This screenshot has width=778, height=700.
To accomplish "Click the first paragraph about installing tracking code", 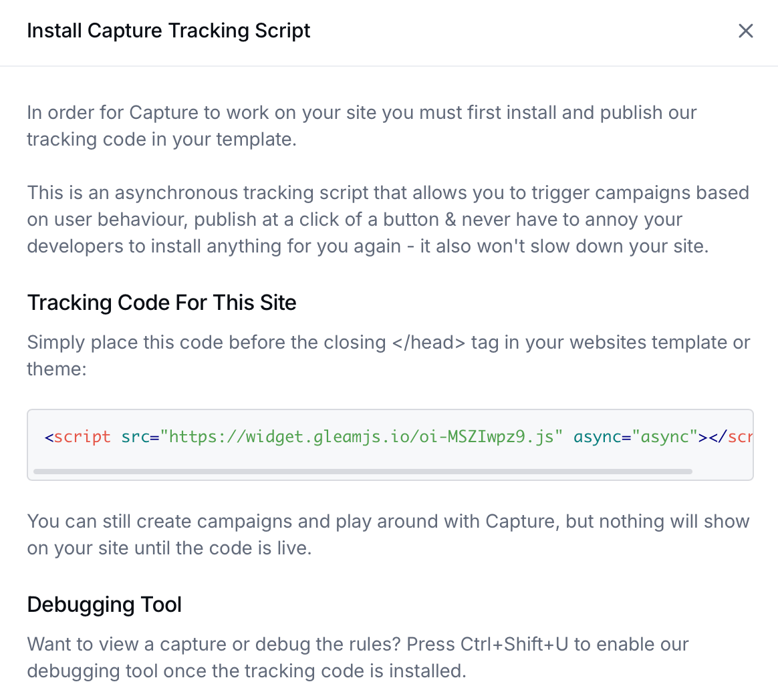I will point(361,126).
